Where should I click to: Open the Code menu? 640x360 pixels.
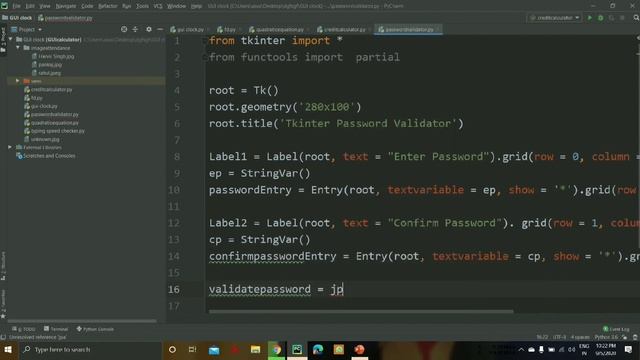pyautogui.click(x=87, y=6)
